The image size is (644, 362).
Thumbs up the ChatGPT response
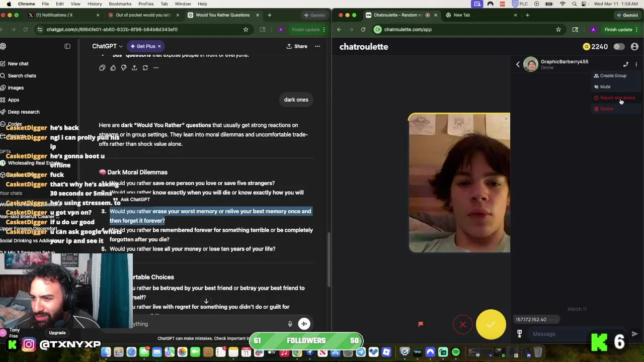113,68
